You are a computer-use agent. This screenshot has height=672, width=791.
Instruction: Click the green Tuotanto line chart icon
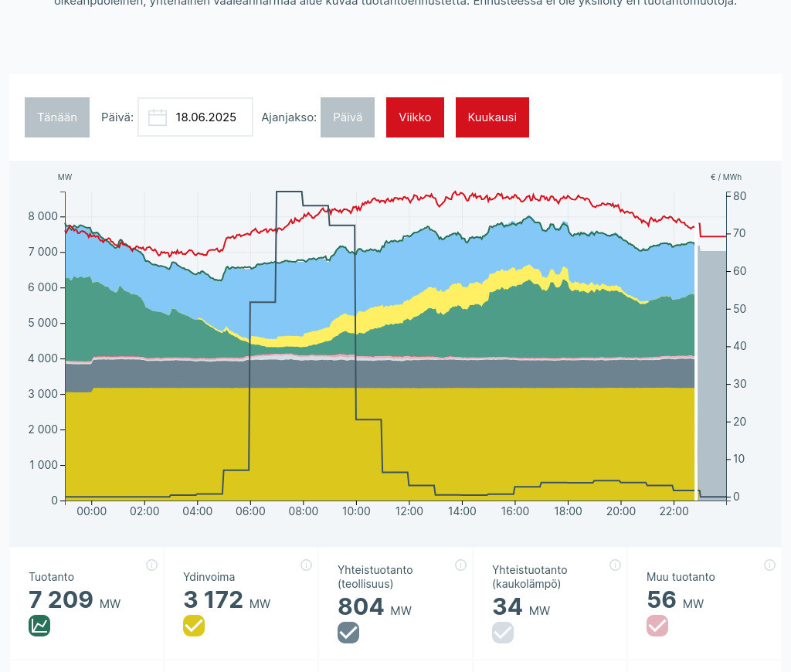point(39,626)
